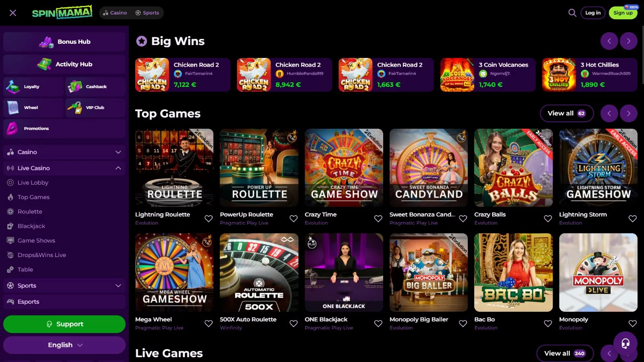Switch to the Sports top tab
The image size is (644, 362).
click(147, 13)
